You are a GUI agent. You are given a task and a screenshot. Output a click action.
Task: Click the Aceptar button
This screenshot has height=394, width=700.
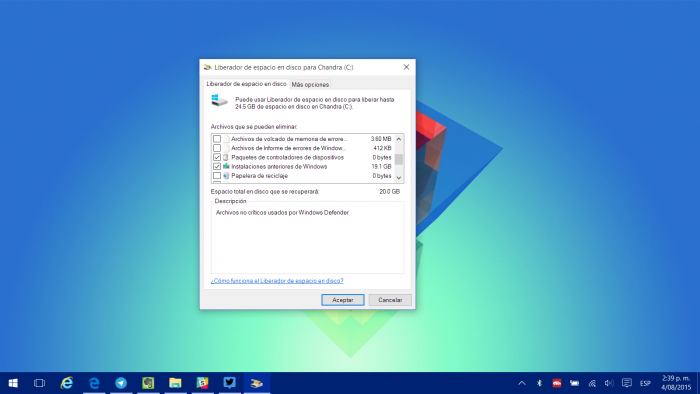tap(343, 300)
